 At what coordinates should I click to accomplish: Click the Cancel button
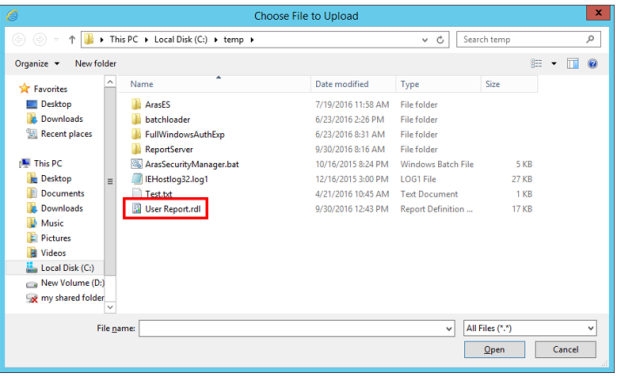(565, 349)
